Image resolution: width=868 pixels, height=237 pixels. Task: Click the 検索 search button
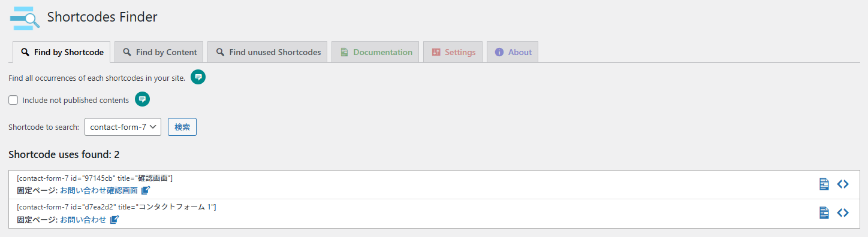pos(182,127)
